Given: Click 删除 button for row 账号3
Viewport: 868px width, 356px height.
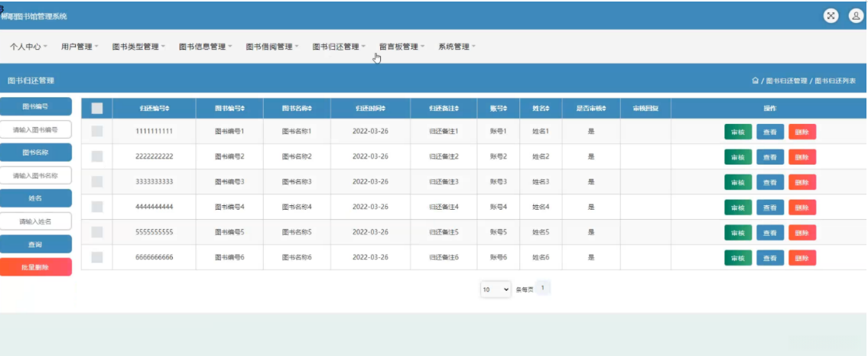Looking at the screenshot, I should pos(802,182).
